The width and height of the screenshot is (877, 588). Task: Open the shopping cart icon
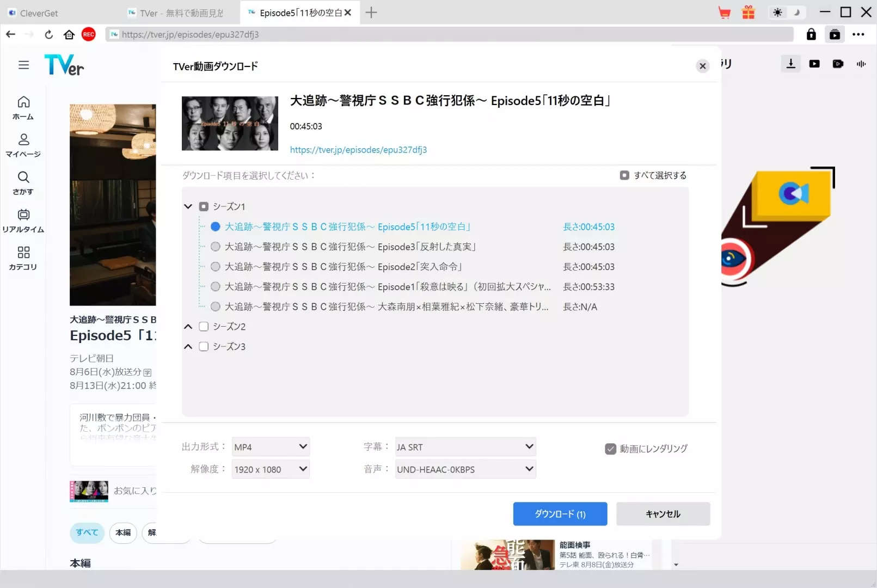pos(725,13)
